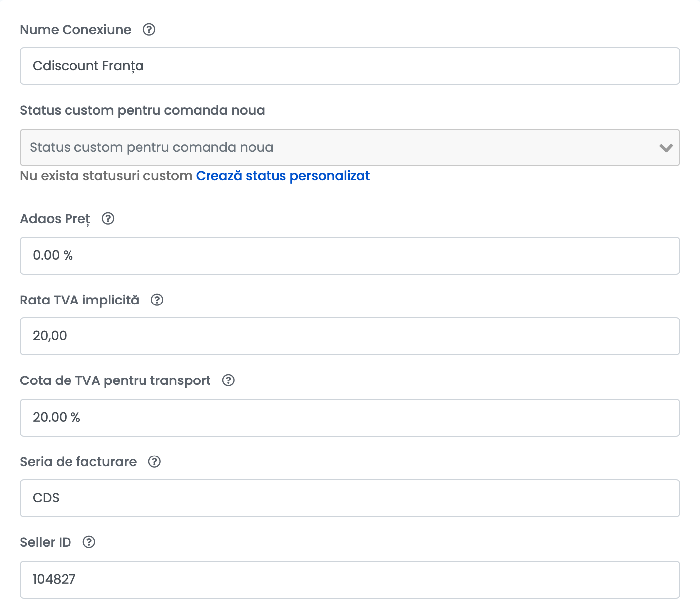Image resolution: width=700 pixels, height=608 pixels.
Task: Click the Nu exista statusuri custom text
Action: 106,176
